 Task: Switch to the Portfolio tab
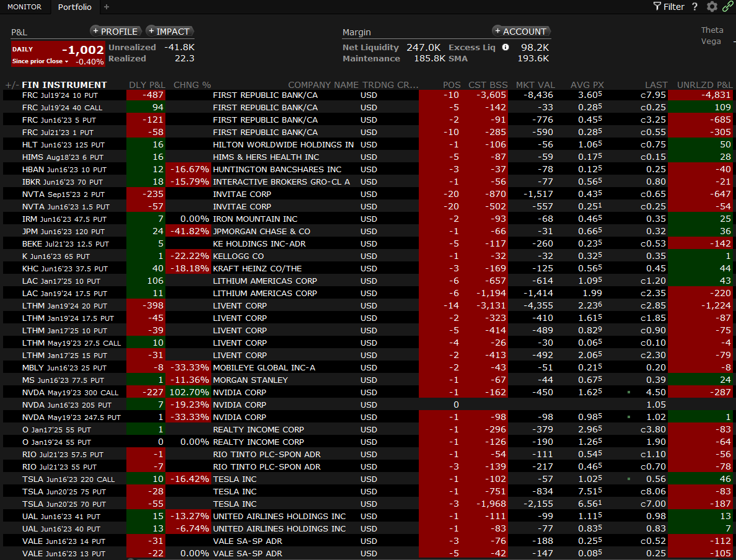[x=74, y=7]
